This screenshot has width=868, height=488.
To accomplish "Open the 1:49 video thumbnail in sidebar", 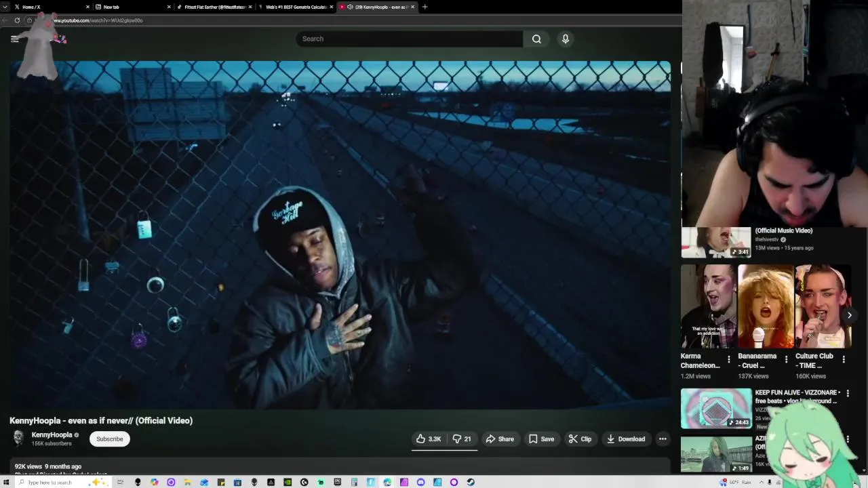I will pyautogui.click(x=716, y=454).
